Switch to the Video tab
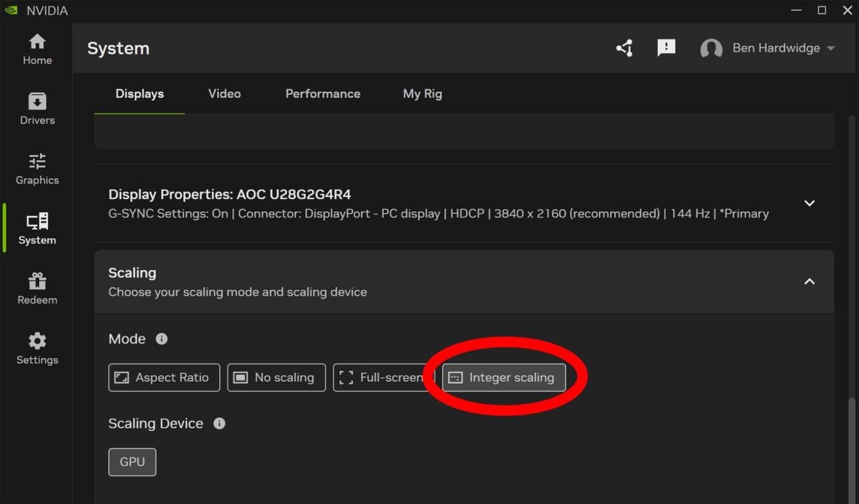Viewport: 859px width, 504px height. pyautogui.click(x=224, y=93)
